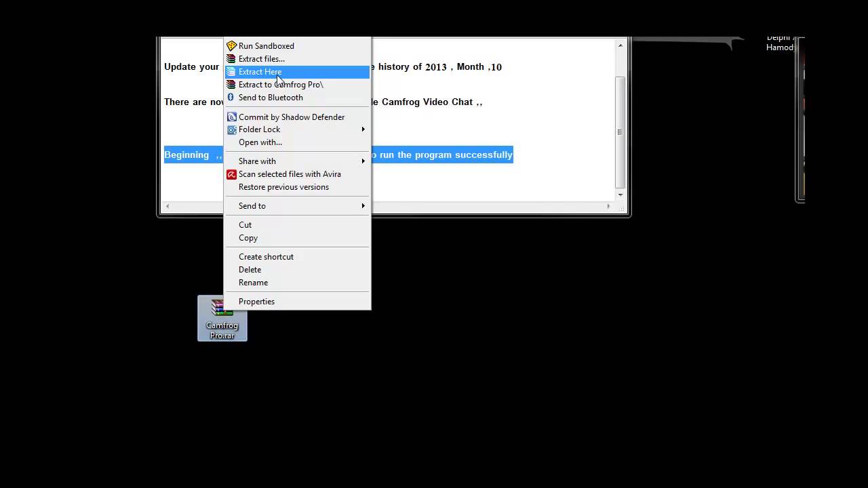Pick Extract to Camfrog Pro\ entry
This screenshot has height=488, width=868.
(x=298, y=85)
